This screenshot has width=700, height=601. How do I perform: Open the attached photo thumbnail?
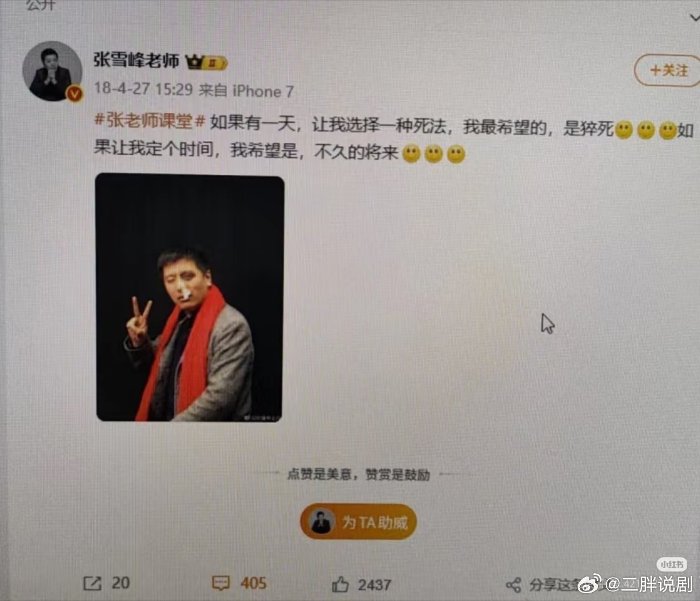coord(190,298)
